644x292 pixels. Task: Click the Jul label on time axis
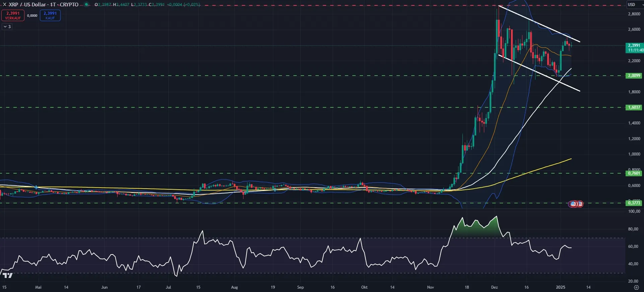168,287
